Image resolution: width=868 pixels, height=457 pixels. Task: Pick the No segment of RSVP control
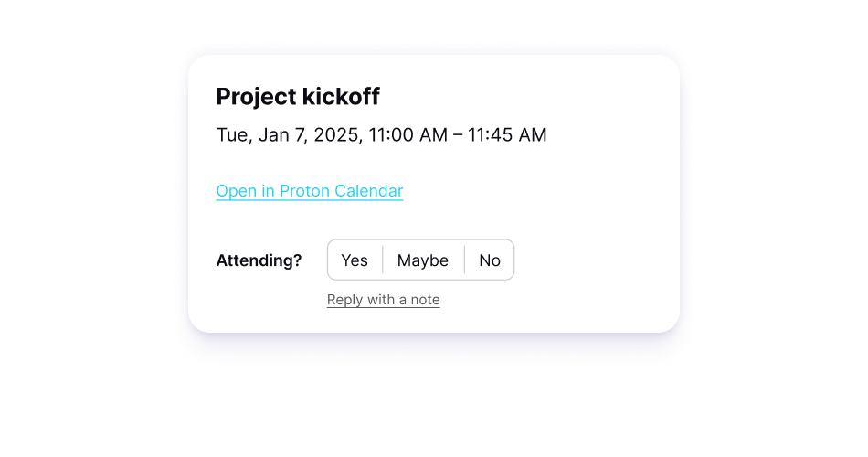coord(490,260)
